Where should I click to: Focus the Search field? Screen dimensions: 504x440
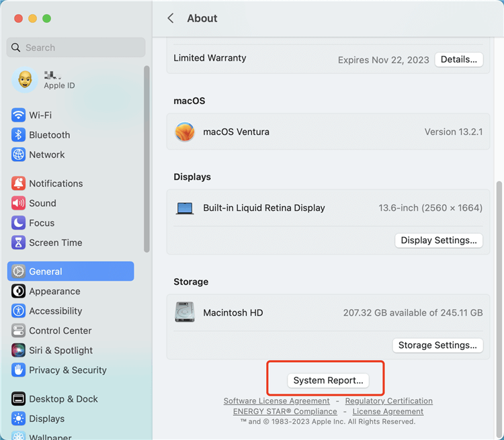(x=76, y=48)
